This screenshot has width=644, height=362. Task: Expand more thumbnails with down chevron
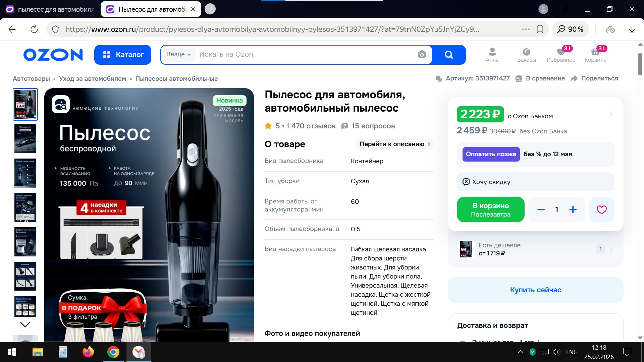coord(25,324)
